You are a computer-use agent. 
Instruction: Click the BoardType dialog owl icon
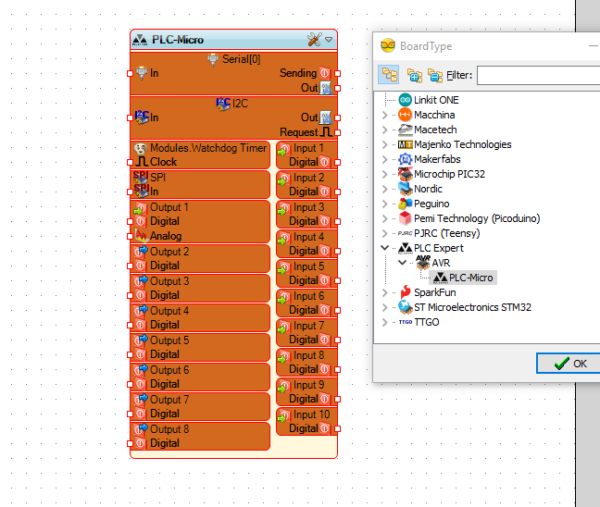(x=388, y=46)
